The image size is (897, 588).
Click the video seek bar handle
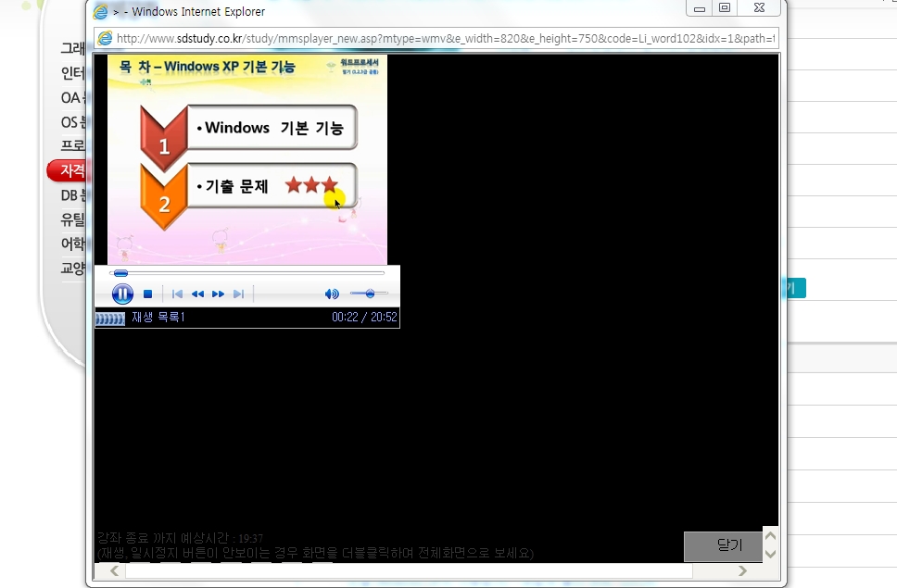coord(120,273)
